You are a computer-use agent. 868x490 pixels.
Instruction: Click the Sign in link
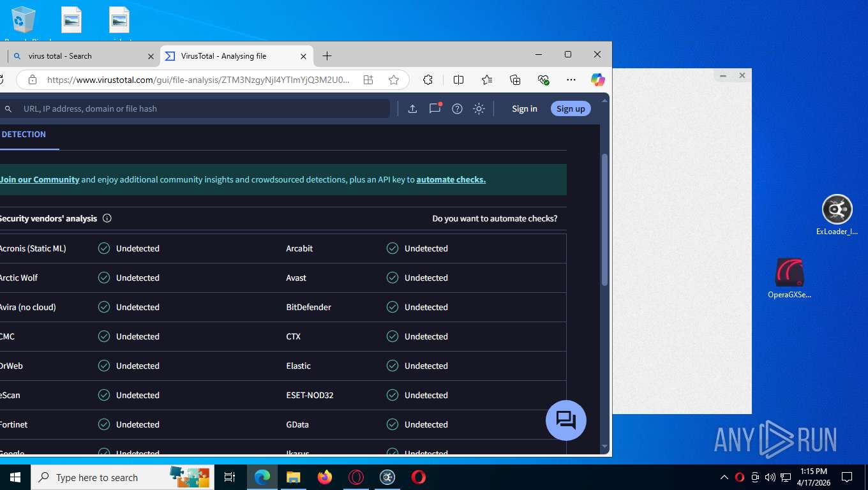[525, 109]
